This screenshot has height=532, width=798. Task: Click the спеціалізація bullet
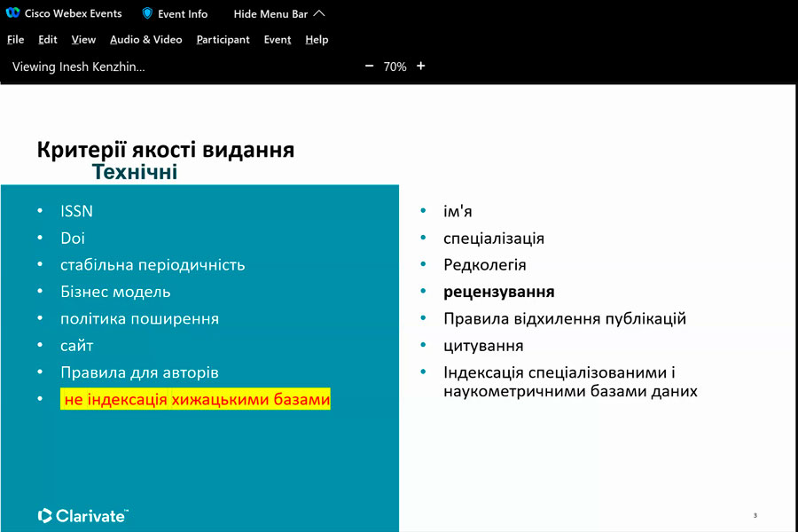coord(494,239)
